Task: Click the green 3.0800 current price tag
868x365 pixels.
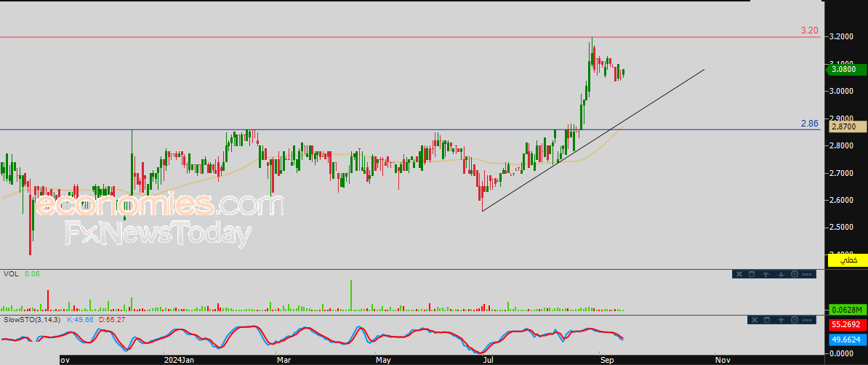Action: point(845,69)
